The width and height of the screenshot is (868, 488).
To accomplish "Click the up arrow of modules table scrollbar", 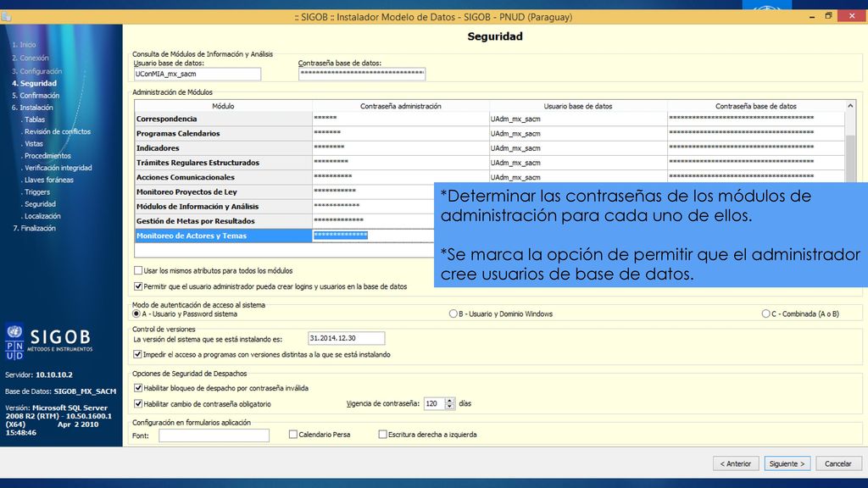I will (x=850, y=106).
